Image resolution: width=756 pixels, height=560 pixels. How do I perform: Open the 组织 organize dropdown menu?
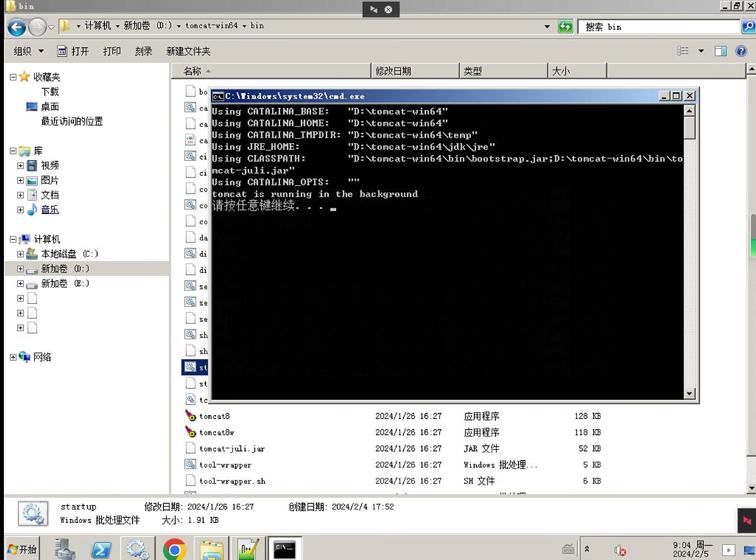pyautogui.click(x=29, y=51)
